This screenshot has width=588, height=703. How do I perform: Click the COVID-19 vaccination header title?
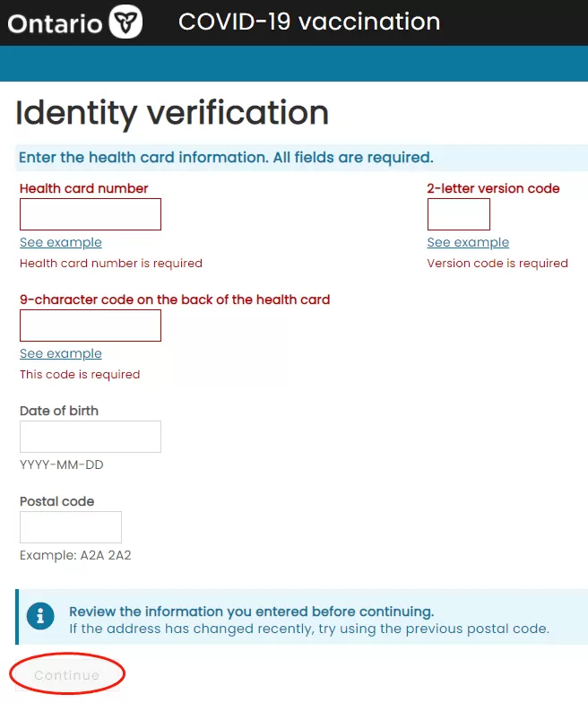pyautogui.click(x=309, y=22)
